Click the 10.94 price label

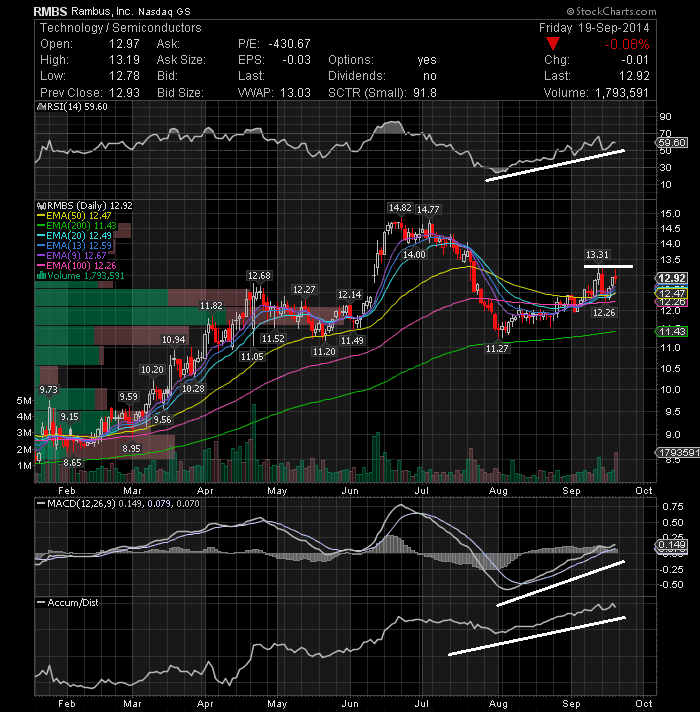click(x=174, y=340)
